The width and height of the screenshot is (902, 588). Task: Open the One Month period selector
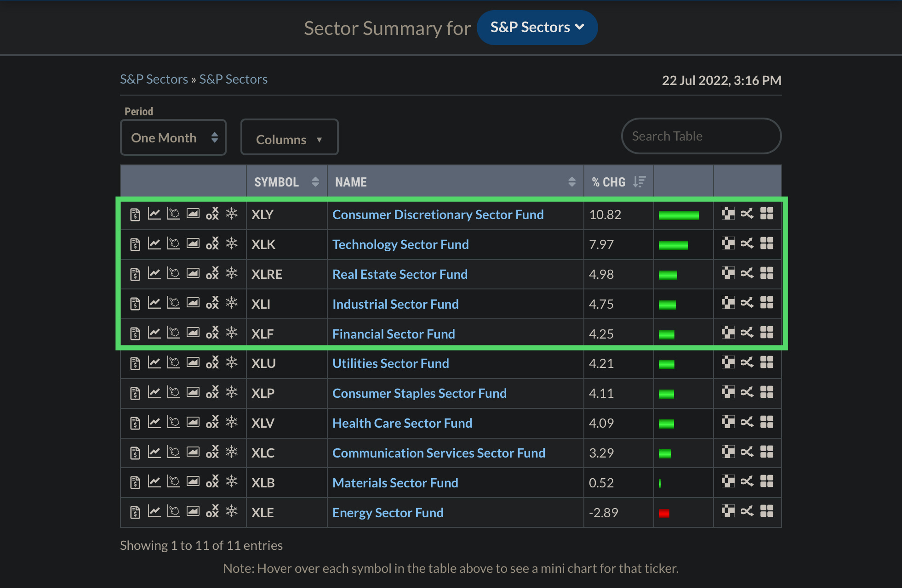pos(173,137)
